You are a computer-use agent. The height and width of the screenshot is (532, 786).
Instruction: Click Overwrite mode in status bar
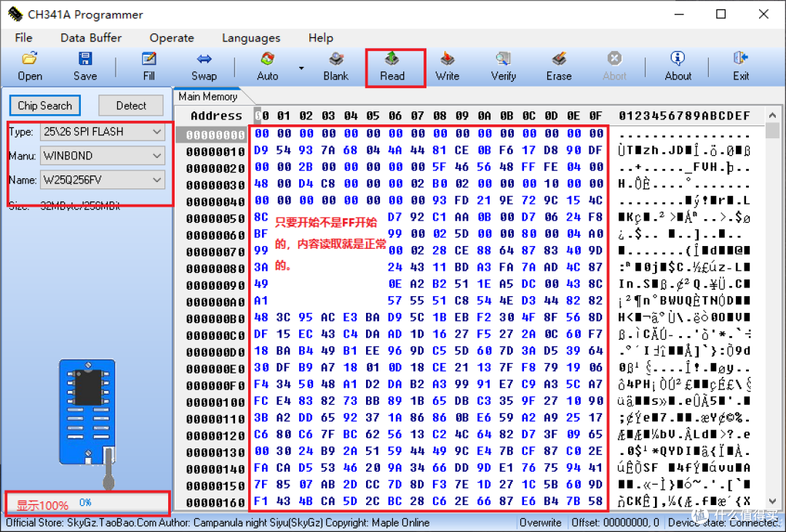[x=540, y=523]
